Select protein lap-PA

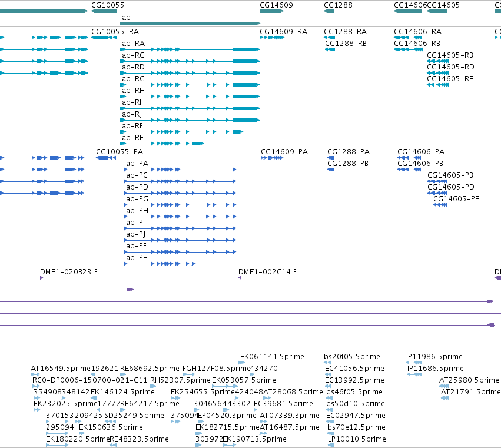tap(136, 164)
